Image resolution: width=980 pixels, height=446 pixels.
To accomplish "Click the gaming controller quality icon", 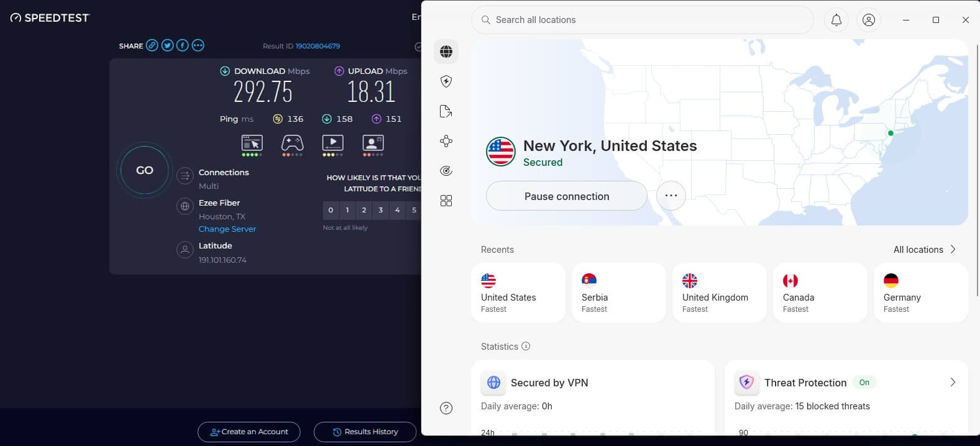I will pyautogui.click(x=292, y=145).
